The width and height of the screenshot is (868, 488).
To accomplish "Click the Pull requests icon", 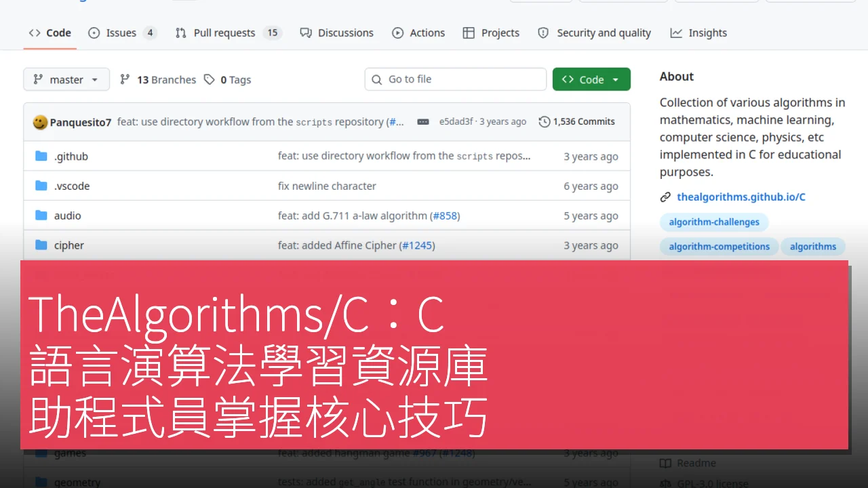I will click(180, 33).
